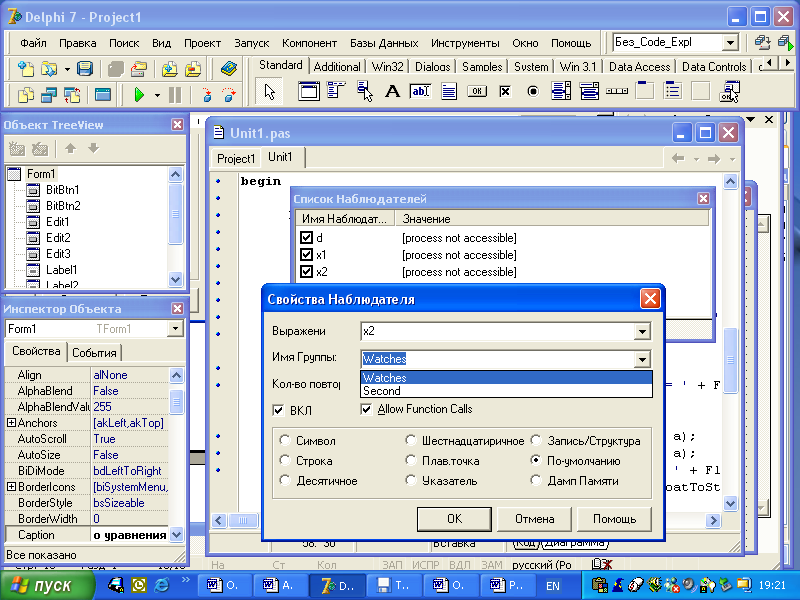The width and height of the screenshot is (800, 600).
Task: Select the Label (A) component
Action: [x=392, y=92]
